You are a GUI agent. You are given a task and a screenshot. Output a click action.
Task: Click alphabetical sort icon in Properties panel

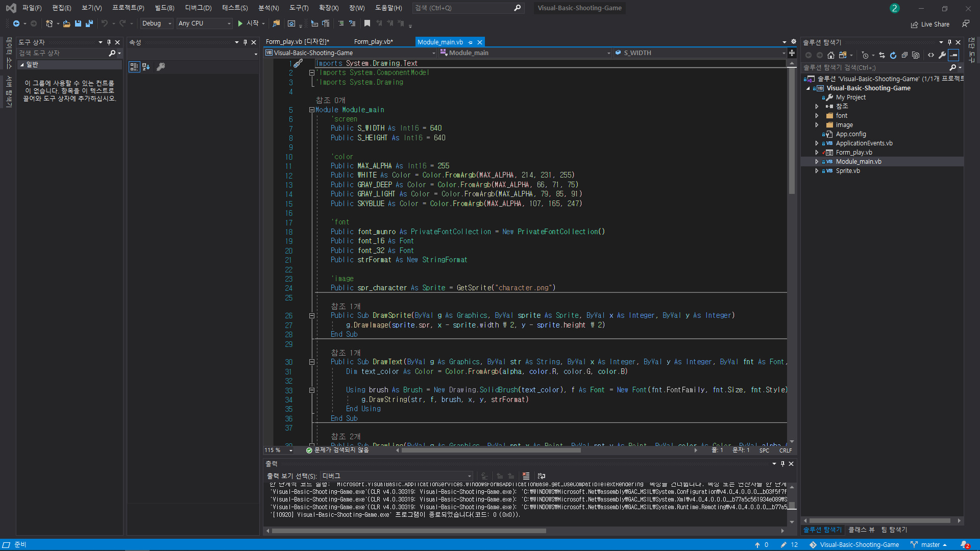point(146,67)
